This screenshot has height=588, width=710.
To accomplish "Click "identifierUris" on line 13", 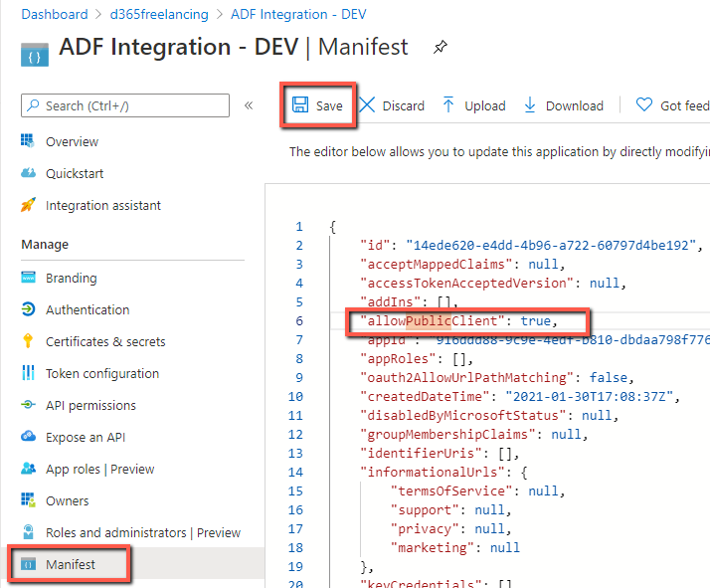I will [x=421, y=453].
